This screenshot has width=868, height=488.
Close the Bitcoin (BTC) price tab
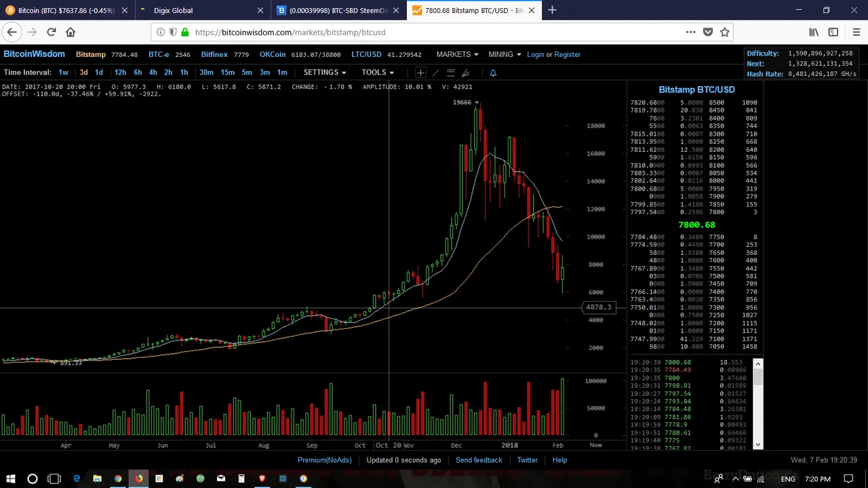(125, 10)
